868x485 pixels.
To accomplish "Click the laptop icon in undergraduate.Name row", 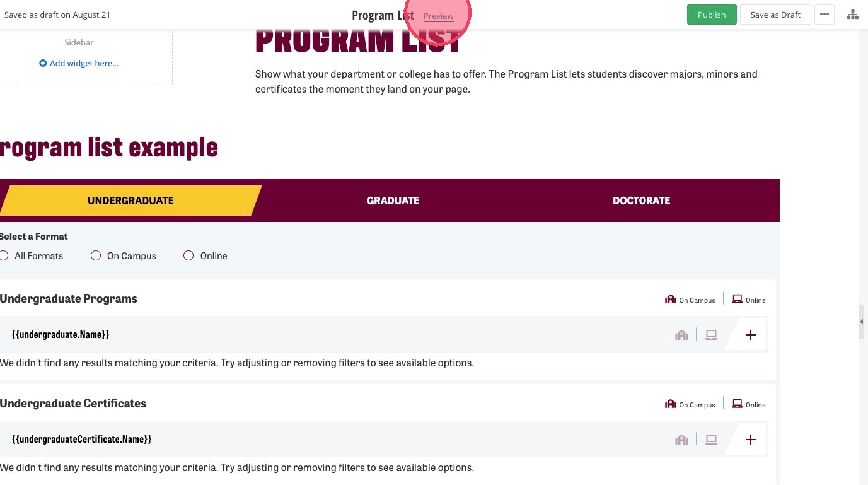I will pos(712,335).
